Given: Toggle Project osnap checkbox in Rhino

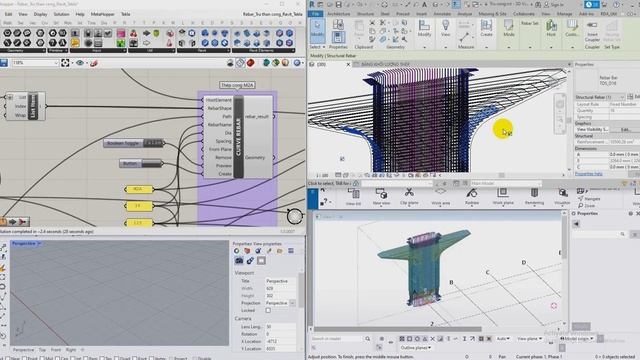Looking at the screenshot, I should coord(171,358).
